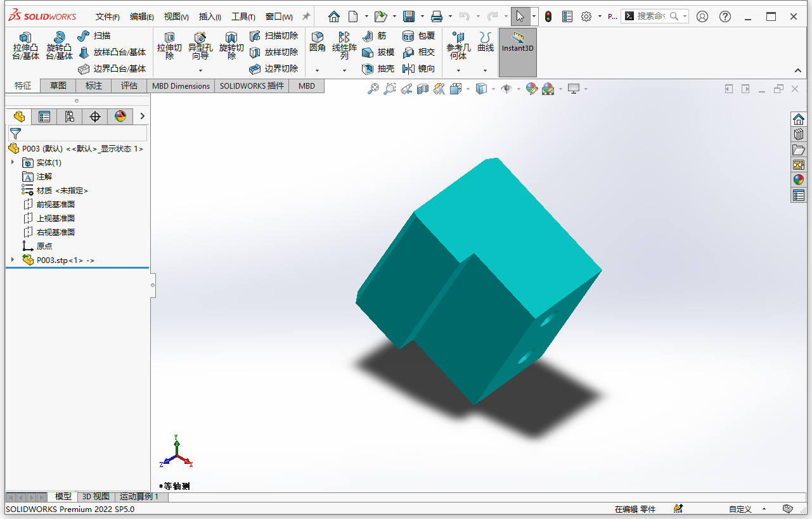Click the Rebuild traffic light icon
Screen dimensions: 812x519
point(548,16)
